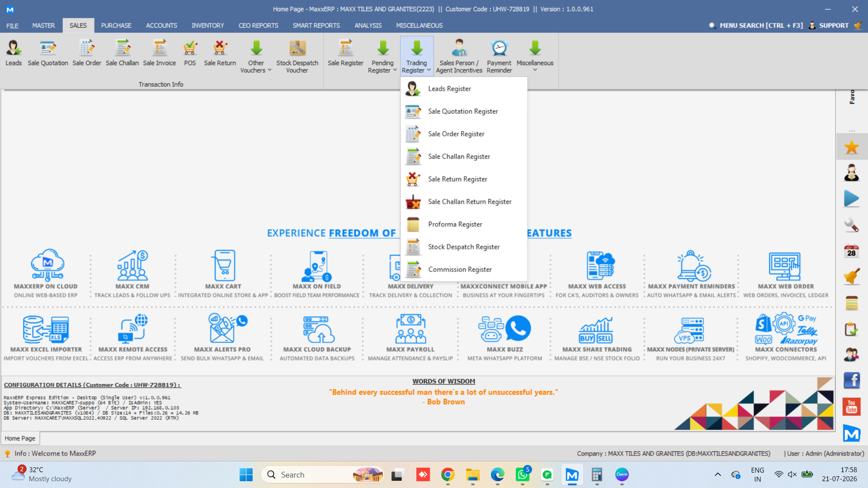868x488 pixels.
Task: Open Sale Challan from ribbon
Action: (122, 53)
